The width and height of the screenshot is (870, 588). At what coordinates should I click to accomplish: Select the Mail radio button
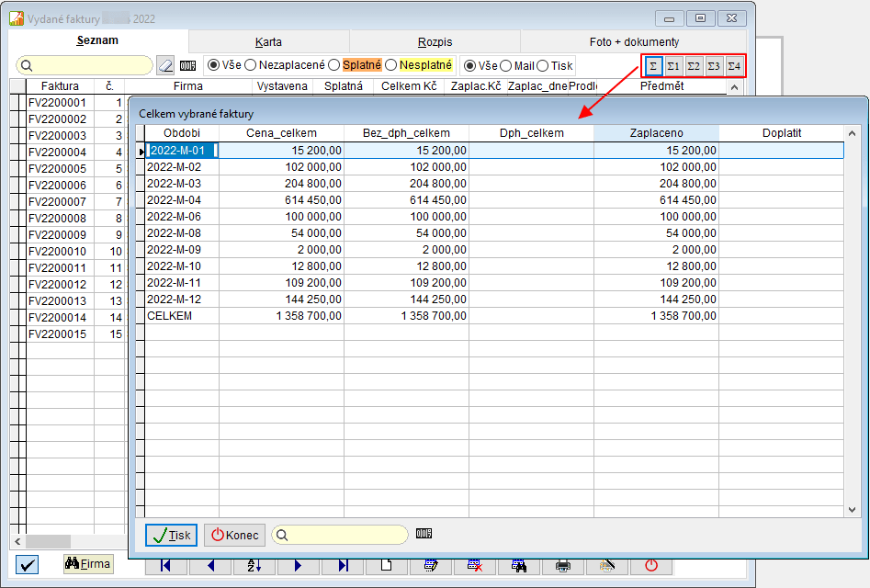505,66
